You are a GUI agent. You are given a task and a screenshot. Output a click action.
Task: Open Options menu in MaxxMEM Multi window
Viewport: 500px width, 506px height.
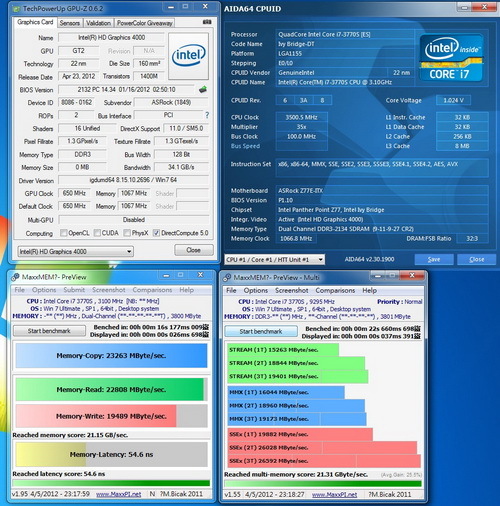pyautogui.click(x=256, y=290)
